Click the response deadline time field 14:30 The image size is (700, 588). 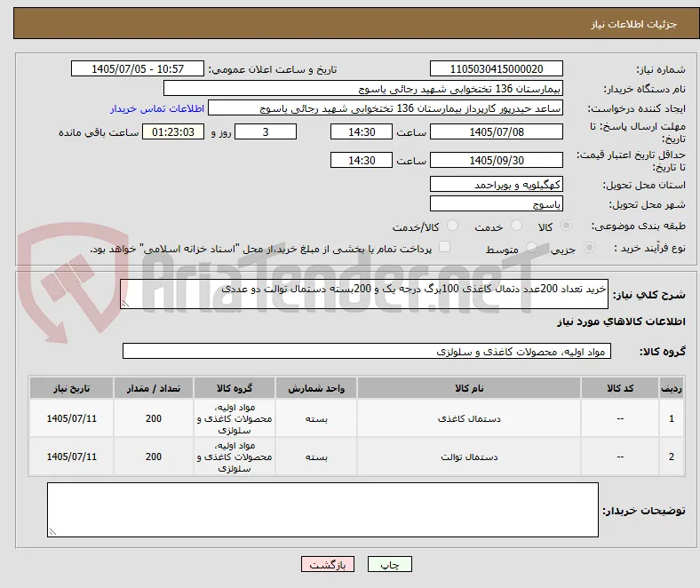click(x=362, y=131)
